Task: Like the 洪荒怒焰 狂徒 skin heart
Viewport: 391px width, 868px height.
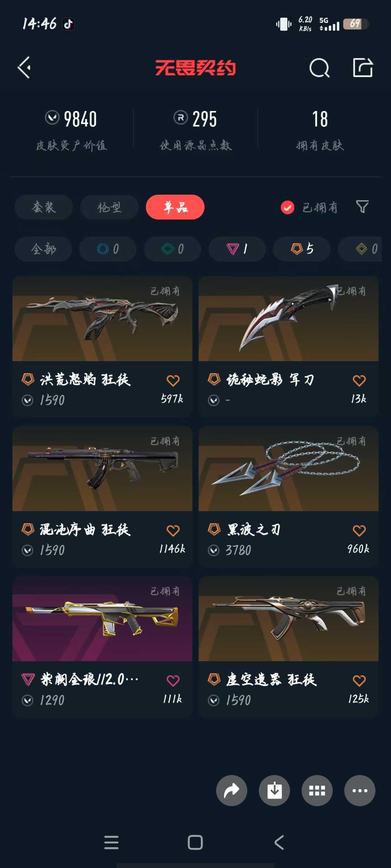Action: pyautogui.click(x=173, y=380)
